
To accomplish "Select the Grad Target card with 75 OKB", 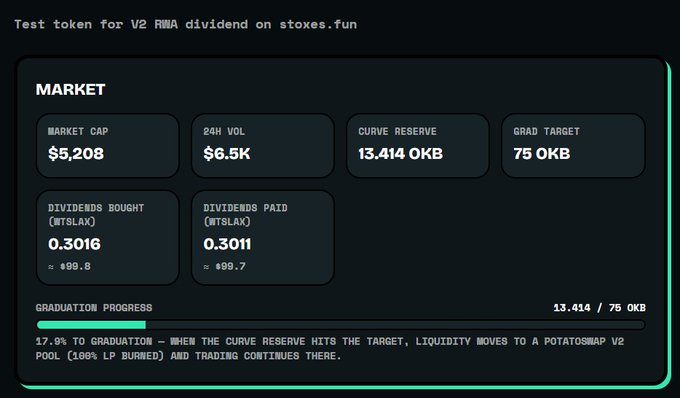I will tap(573, 146).
